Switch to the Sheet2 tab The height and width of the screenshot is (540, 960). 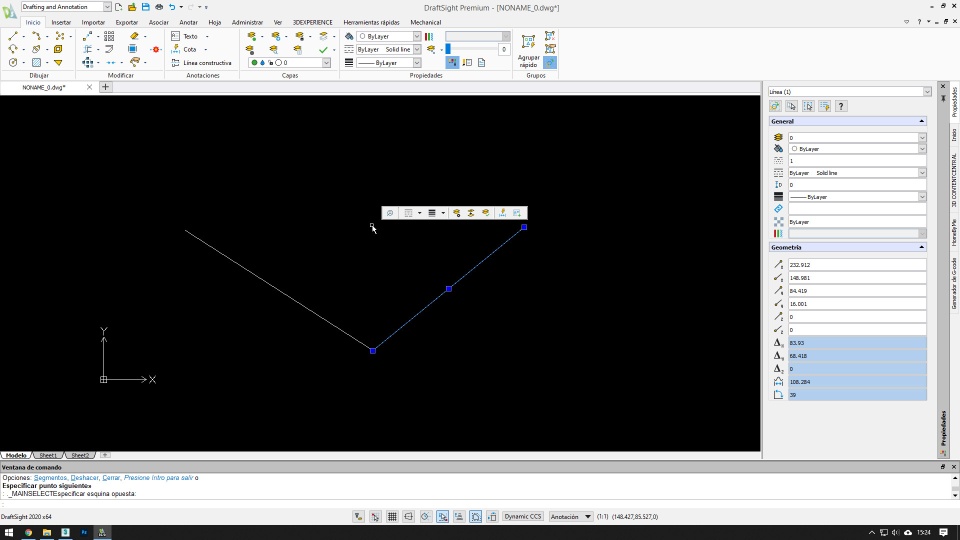tap(80, 456)
